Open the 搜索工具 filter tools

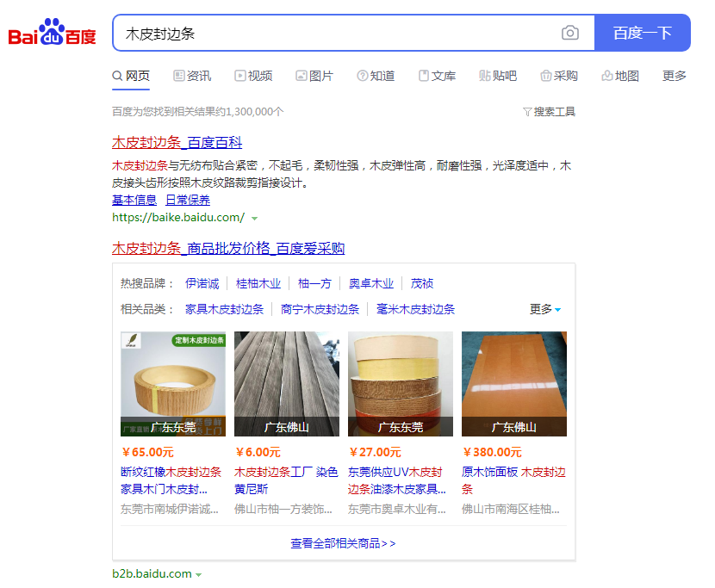549,112
